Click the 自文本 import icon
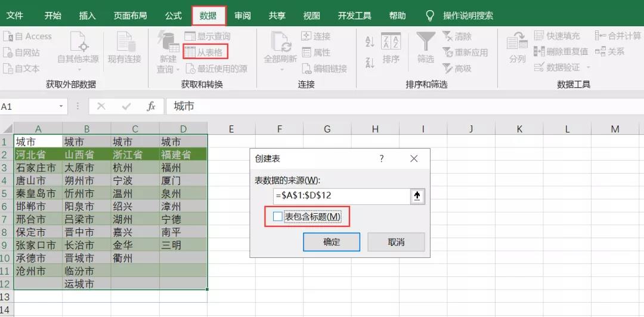 (x=8, y=68)
